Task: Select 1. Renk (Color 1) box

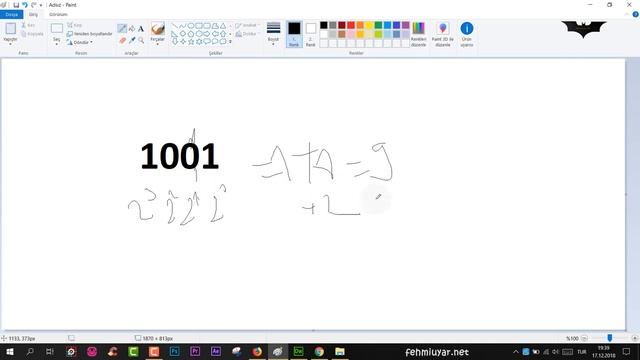Action: (x=294, y=34)
